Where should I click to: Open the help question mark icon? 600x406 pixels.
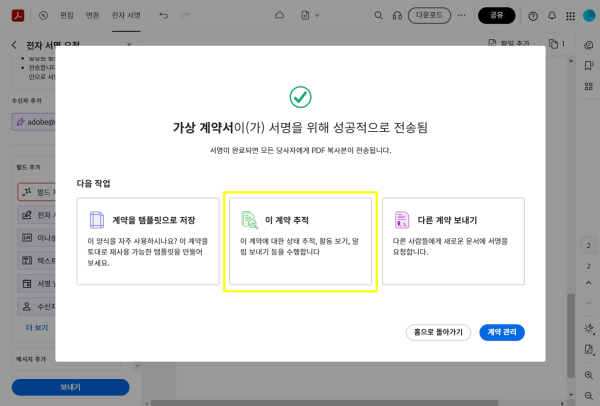coord(533,16)
